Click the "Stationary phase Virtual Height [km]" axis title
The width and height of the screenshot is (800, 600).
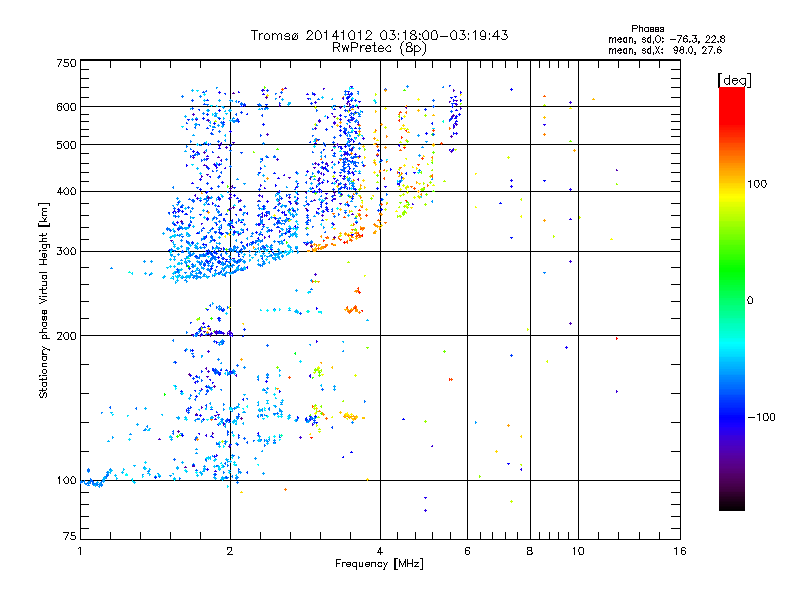(x=44, y=300)
